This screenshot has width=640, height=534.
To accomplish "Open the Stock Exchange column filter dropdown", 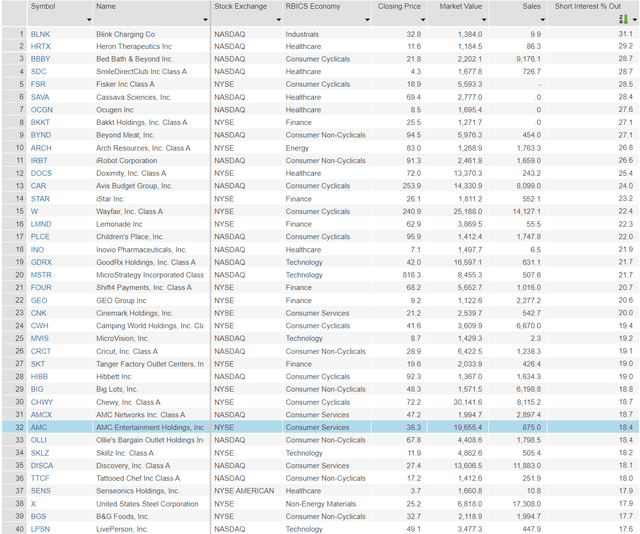I will (x=278, y=20).
